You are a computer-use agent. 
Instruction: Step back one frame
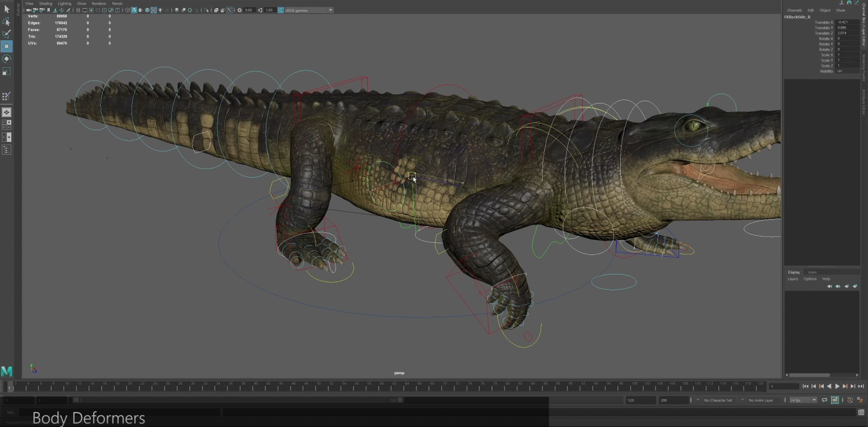[x=814, y=386]
